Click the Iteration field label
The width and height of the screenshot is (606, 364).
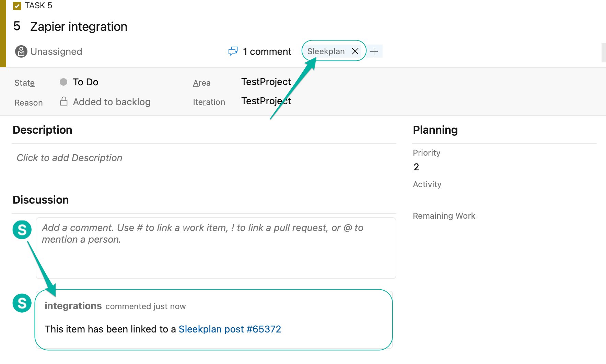tap(209, 102)
